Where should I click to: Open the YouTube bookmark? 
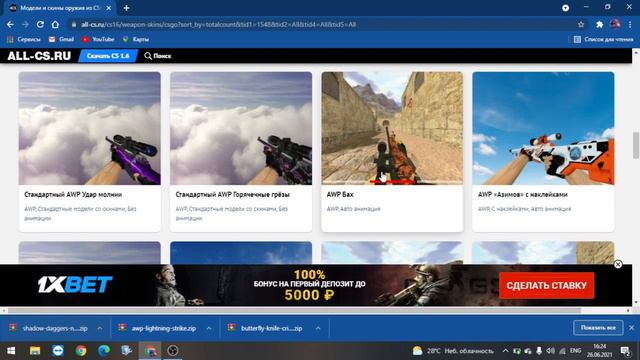click(98, 39)
